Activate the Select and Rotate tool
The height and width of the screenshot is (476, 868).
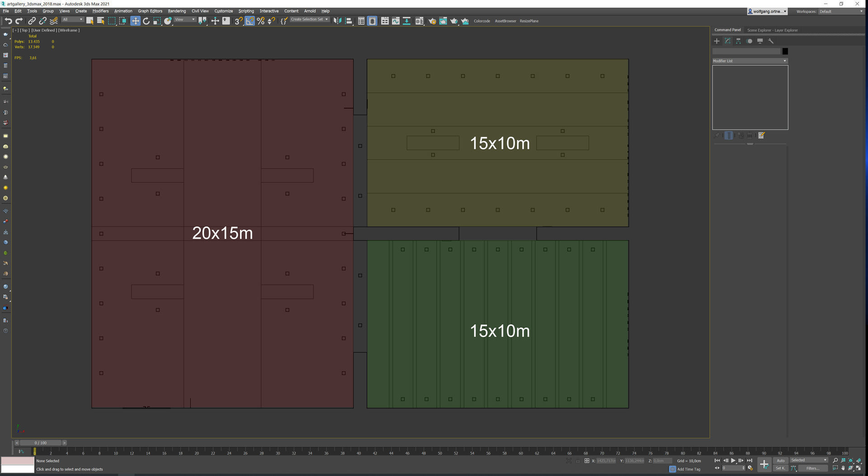[x=146, y=21]
